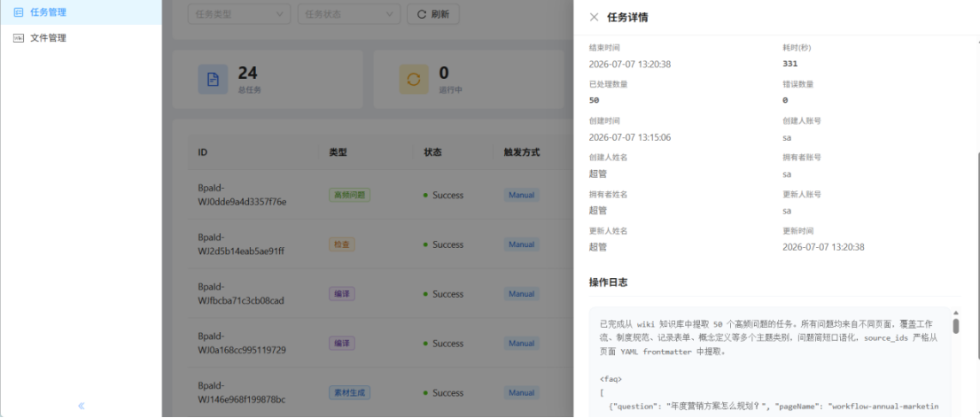The width and height of the screenshot is (980, 418).
Task: Click the 触发方式 column header
Action: (x=522, y=152)
